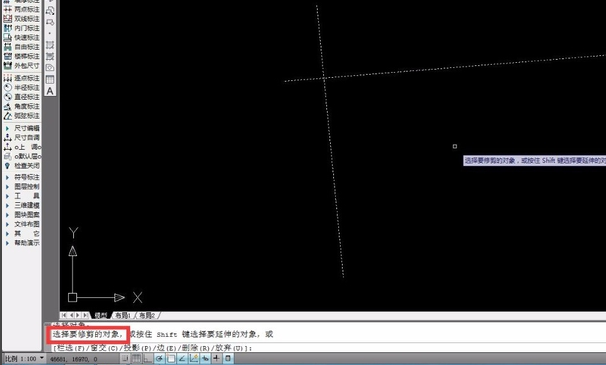Toggle polar tracking in status bar
Screen dimensions: 606x365
(x=159, y=358)
